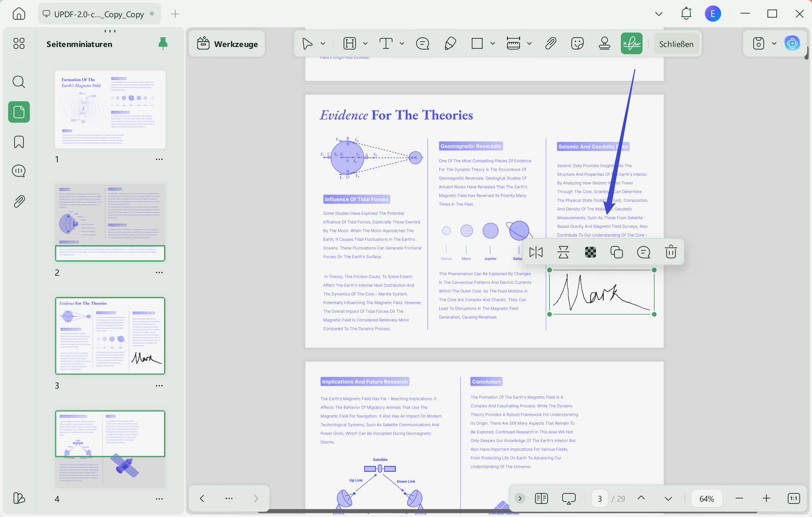Open page 1 thumbnail
The image size is (812, 517).
pyautogui.click(x=110, y=109)
